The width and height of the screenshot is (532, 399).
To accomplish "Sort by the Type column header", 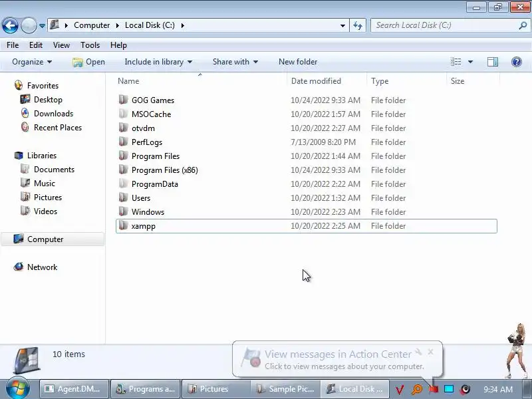I will [x=380, y=81].
